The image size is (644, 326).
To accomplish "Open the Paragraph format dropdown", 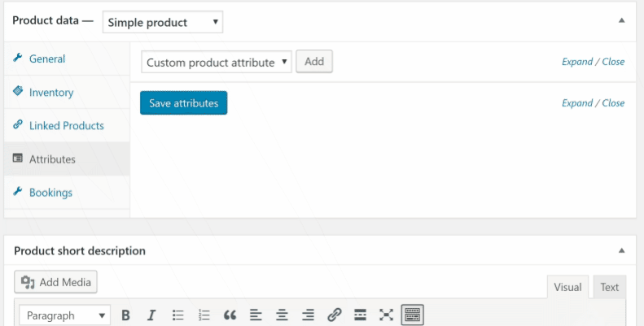I will coord(64,315).
